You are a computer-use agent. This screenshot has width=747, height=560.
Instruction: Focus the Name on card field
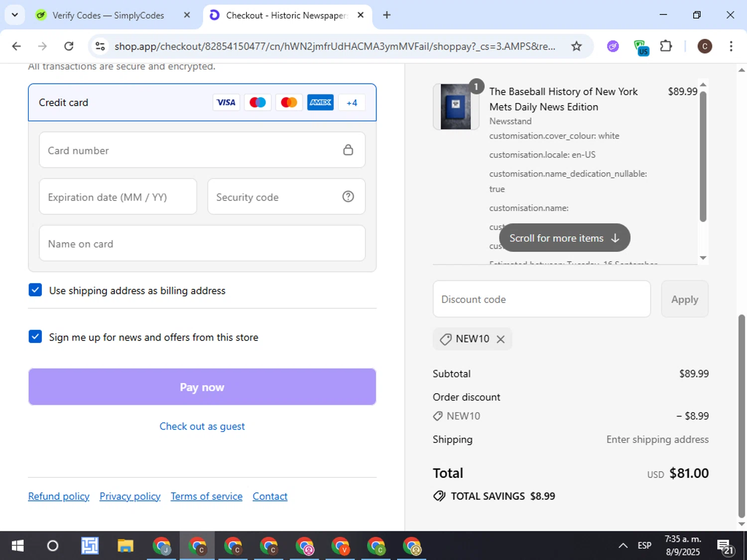pyautogui.click(x=202, y=243)
